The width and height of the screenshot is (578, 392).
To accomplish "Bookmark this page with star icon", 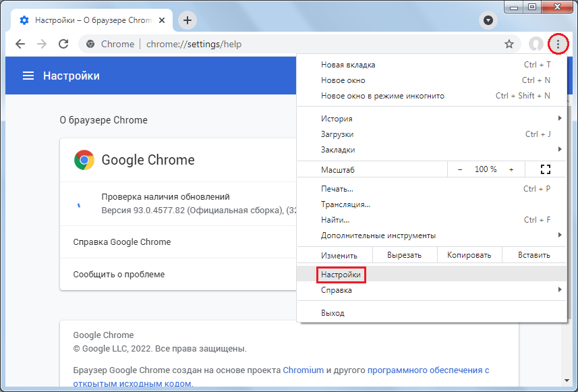I will [x=509, y=44].
